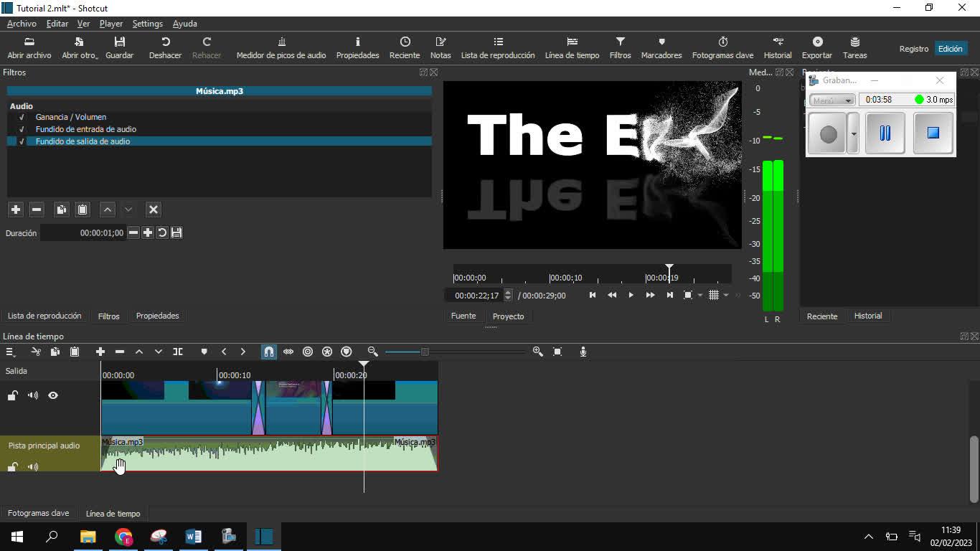
Task: Click the Exportar icon in toolbar
Action: (x=816, y=47)
